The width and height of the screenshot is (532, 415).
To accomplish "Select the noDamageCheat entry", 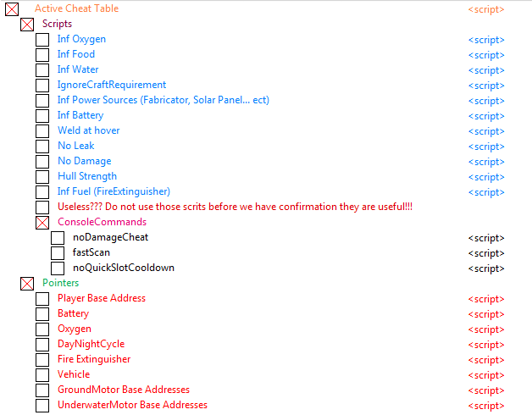I will (111, 237).
